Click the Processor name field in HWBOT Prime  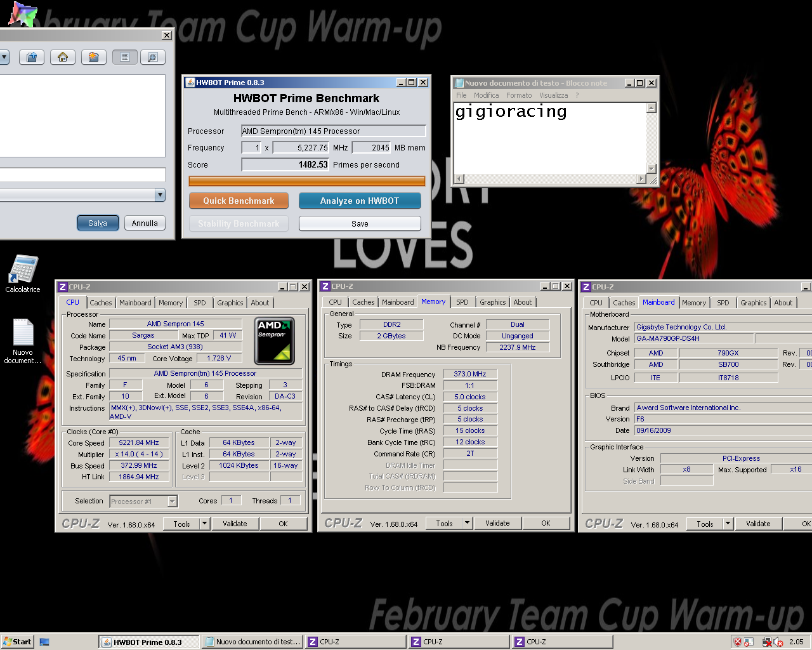[x=333, y=131]
